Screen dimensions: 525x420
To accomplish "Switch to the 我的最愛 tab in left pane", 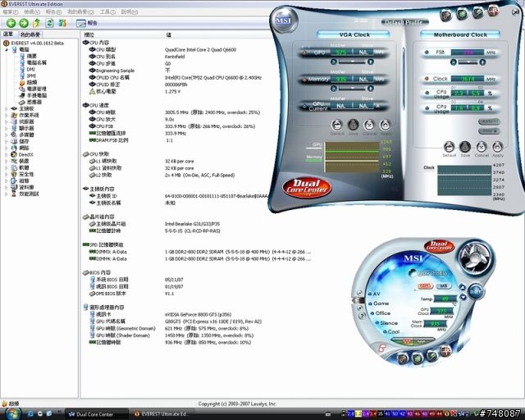I will (x=30, y=34).
